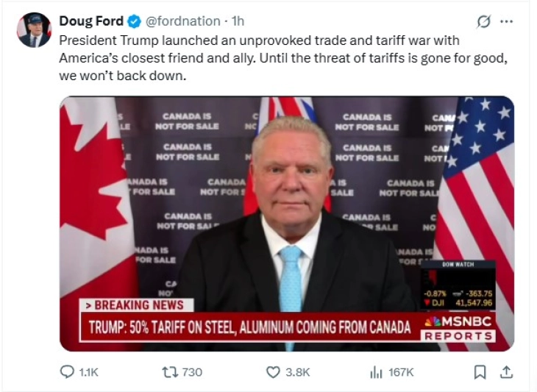Click the blue verified checkmark badge
The width and height of the screenshot is (537, 392).
point(135,21)
